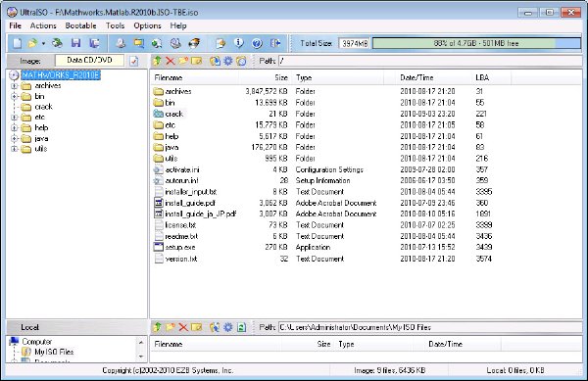
Task: Expand the etc folder in tree
Action: 15,118
